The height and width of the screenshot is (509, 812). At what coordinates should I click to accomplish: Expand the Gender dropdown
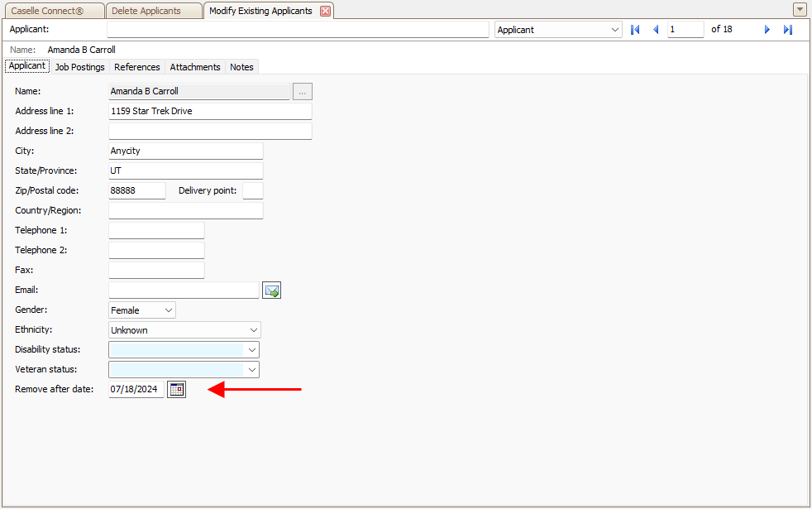(169, 310)
